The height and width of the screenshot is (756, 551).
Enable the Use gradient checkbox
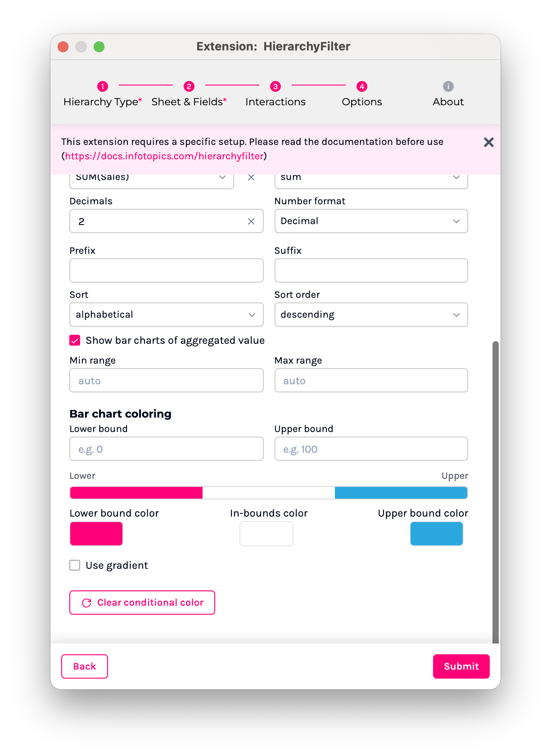[75, 566]
